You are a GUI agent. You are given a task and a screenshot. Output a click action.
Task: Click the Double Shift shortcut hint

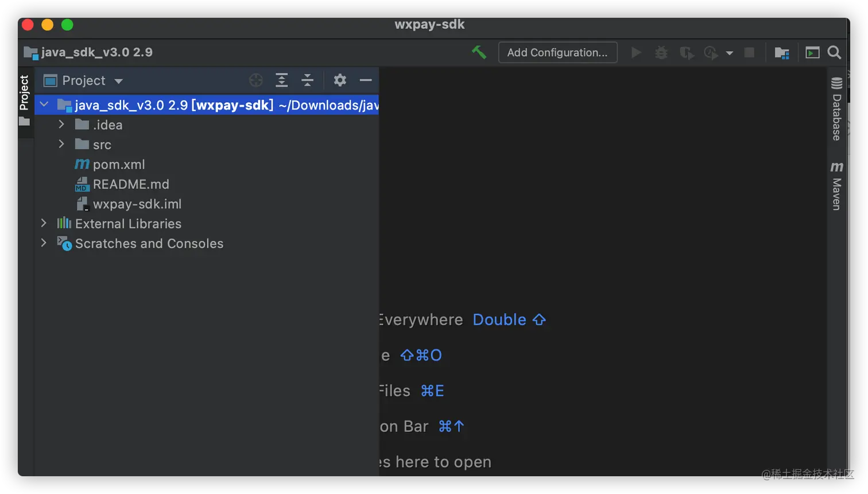tap(509, 320)
